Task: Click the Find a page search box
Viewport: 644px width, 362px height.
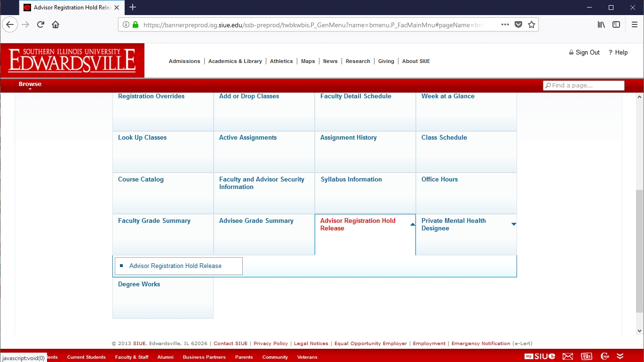Action: click(584, 86)
